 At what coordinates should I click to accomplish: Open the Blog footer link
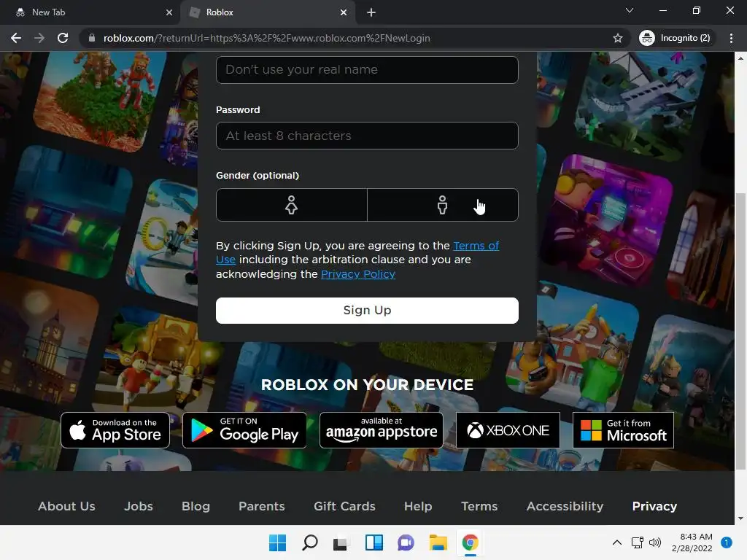(x=196, y=506)
